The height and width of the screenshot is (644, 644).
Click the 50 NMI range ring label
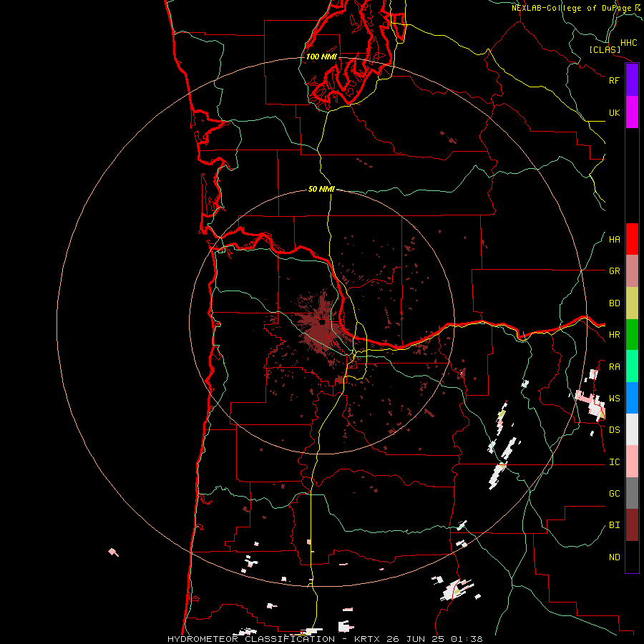pyautogui.click(x=321, y=189)
